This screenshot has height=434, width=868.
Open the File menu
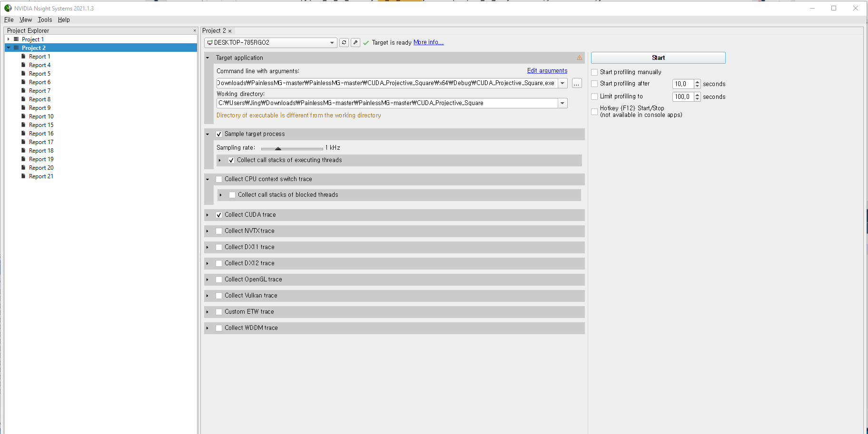point(9,19)
